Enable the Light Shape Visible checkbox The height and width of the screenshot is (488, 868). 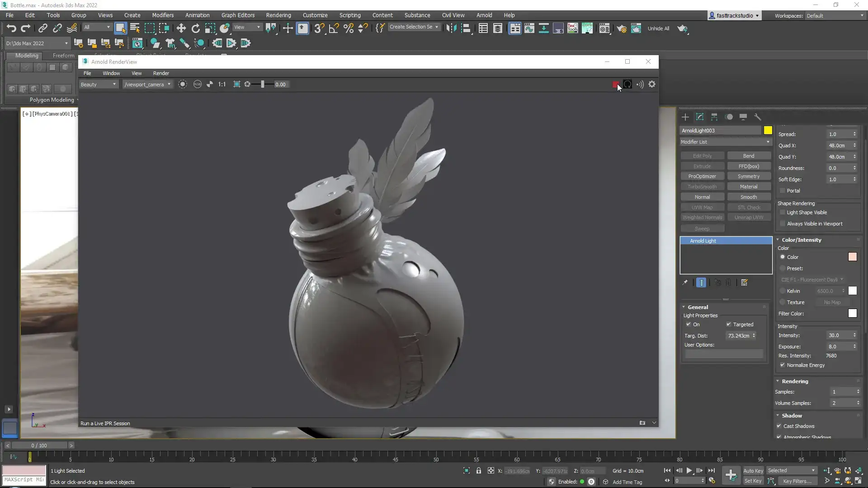pos(783,212)
